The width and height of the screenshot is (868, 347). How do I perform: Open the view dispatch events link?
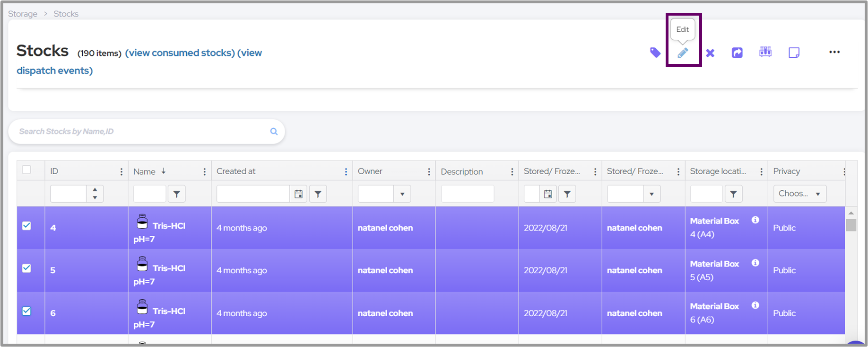[x=54, y=71]
